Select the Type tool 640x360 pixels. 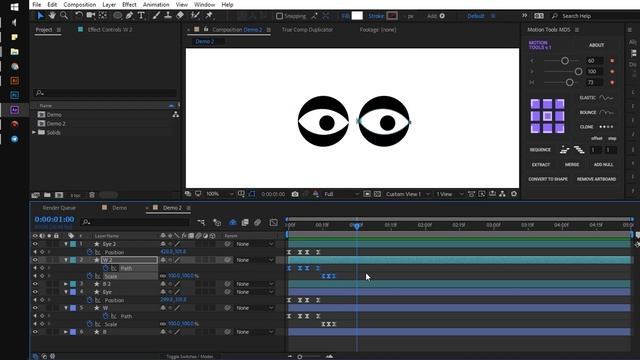(x=141, y=16)
